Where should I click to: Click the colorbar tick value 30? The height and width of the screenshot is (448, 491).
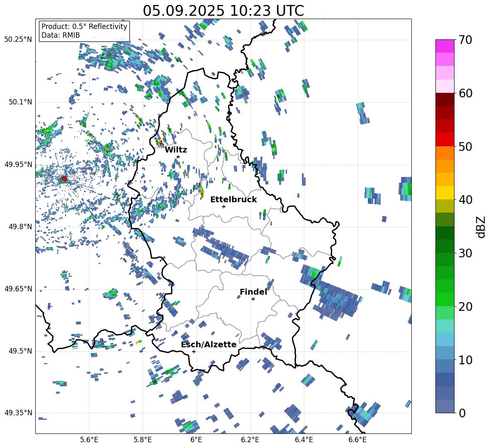click(x=465, y=253)
